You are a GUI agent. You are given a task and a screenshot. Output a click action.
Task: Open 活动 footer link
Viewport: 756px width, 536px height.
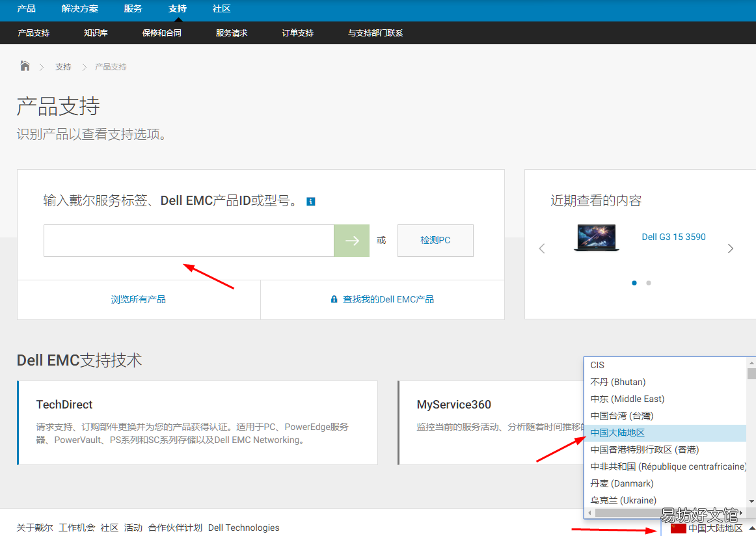[x=133, y=528]
